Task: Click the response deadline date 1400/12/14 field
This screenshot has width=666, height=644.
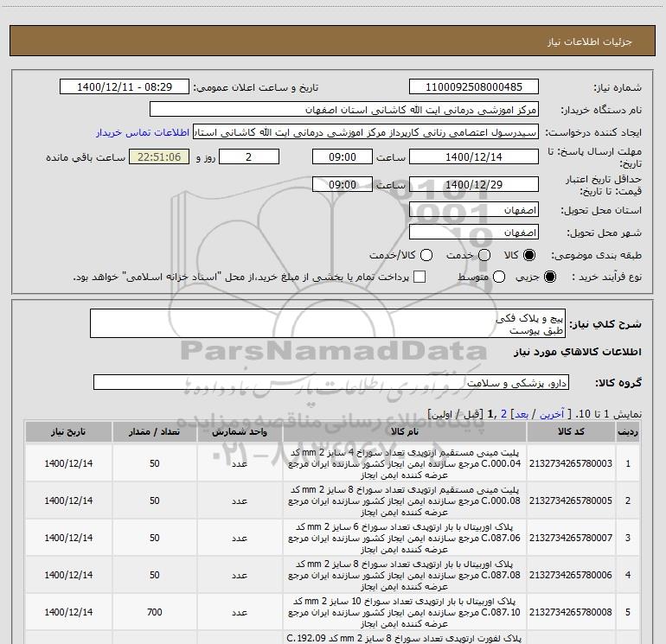Action: coord(474,156)
